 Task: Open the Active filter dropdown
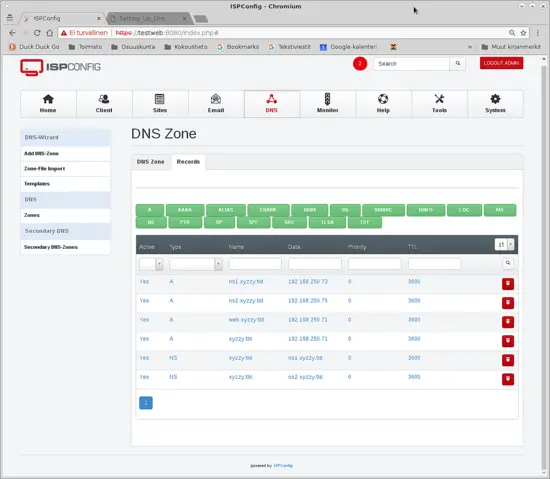click(x=151, y=264)
